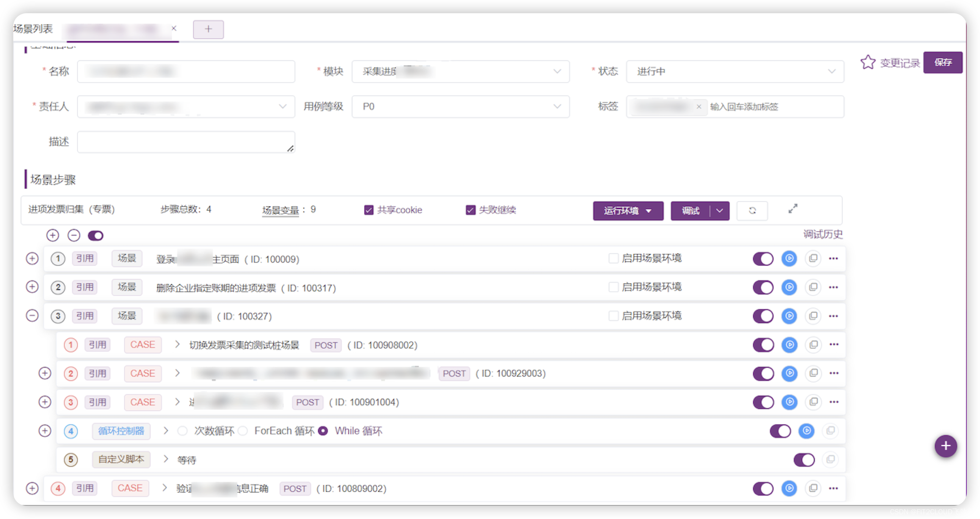980x519 pixels.
Task: Check 启用场景环境 for step 1
Action: pos(614,258)
